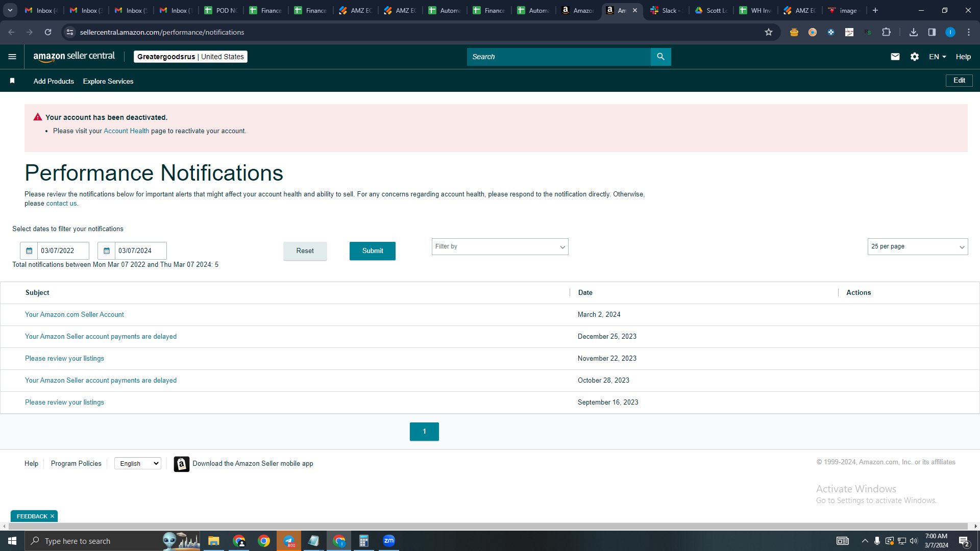
Task: Click the Help link in header
Action: pos(963,57)
